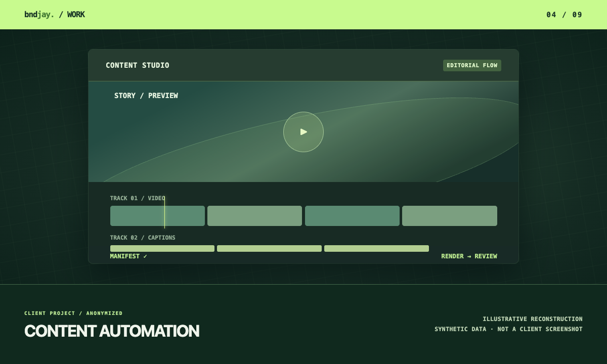The image size is (607, 364).
Task: Select the first caption segment
Action: coord(162,248)
